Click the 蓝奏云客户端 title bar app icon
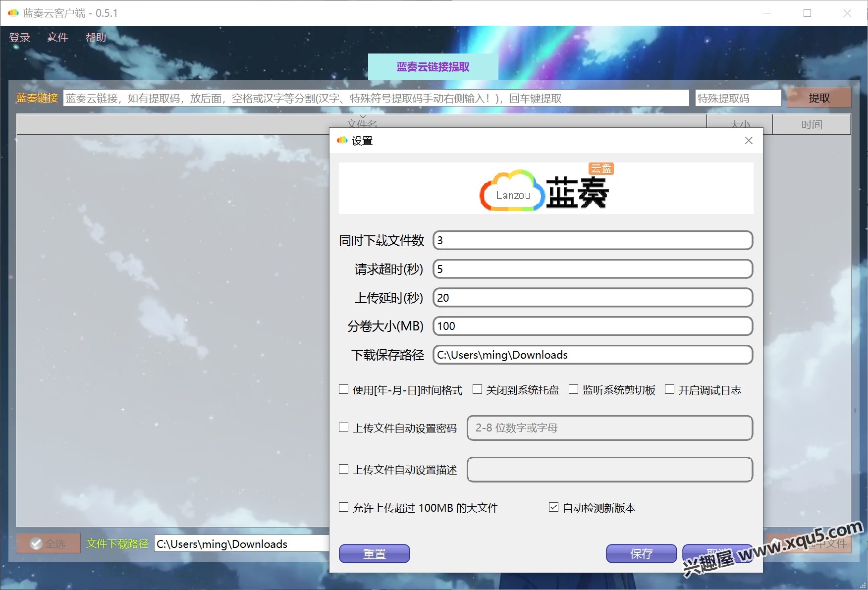The height and width of the screenshot is (590, 868). click(x=13, y=13)
